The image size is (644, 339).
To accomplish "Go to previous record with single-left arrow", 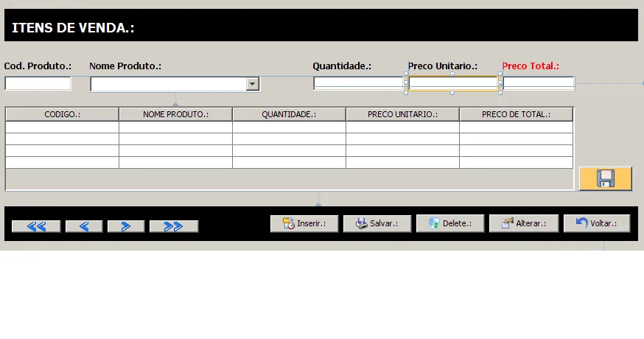I will pyautogui.click(x=84, y=226).
